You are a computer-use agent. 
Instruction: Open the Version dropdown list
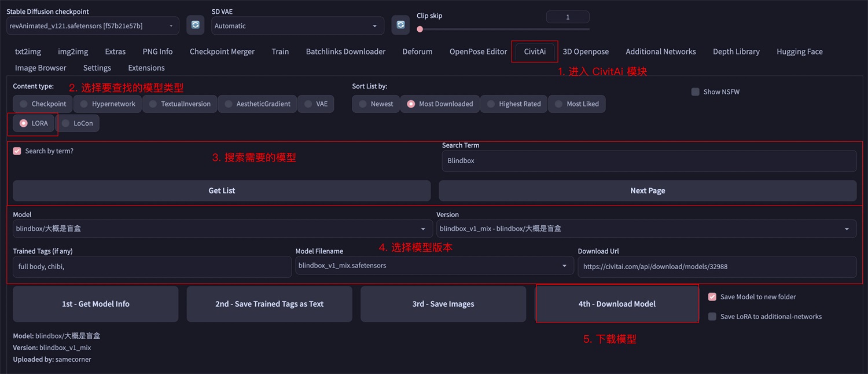646,229
